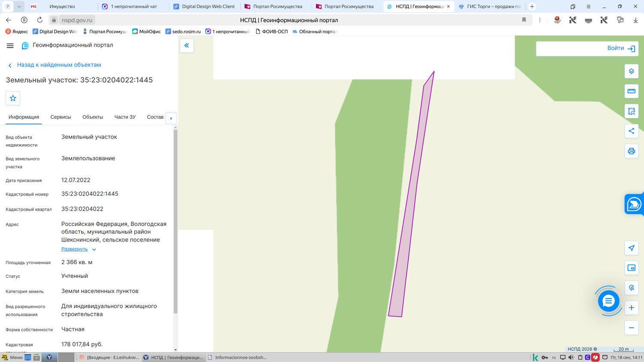Zoom in on the map
This screenshot has height=362, width=644.
[x=631, y=308]
